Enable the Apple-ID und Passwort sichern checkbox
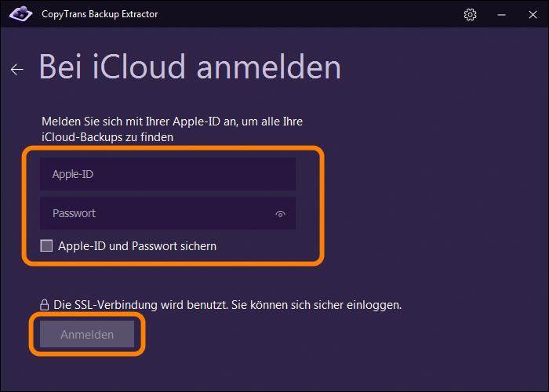 tap(46, 246)
